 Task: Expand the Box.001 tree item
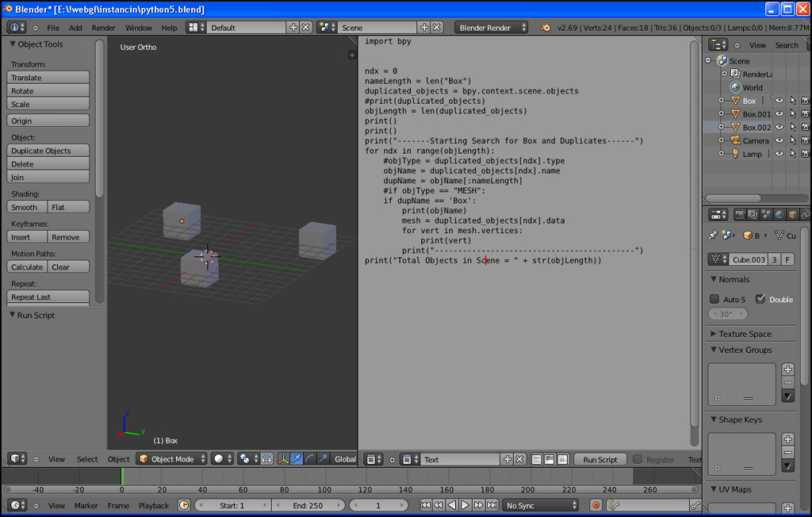click(x=722, y=113)
